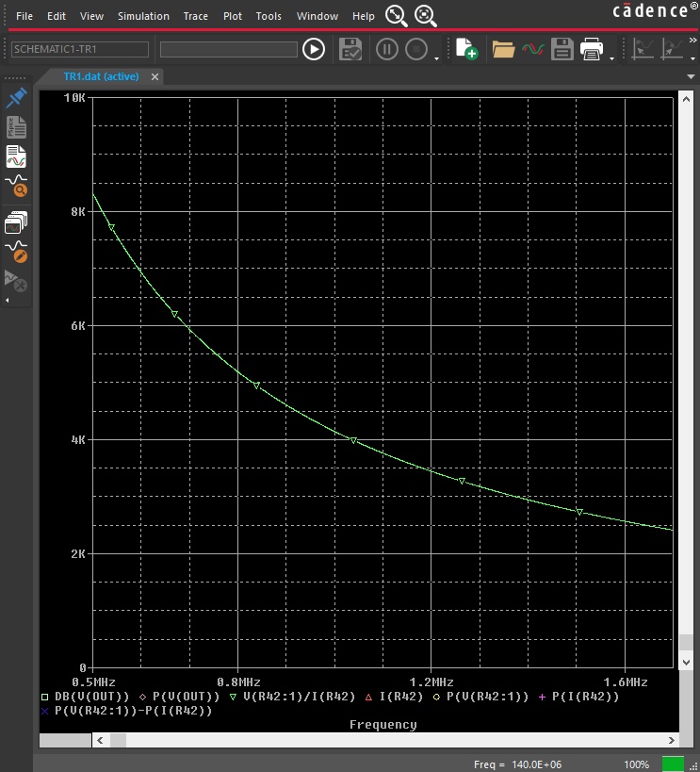Open the tab list dropdown arrow
This screenshot has height=772, width=700.
(x=691, y=76)
